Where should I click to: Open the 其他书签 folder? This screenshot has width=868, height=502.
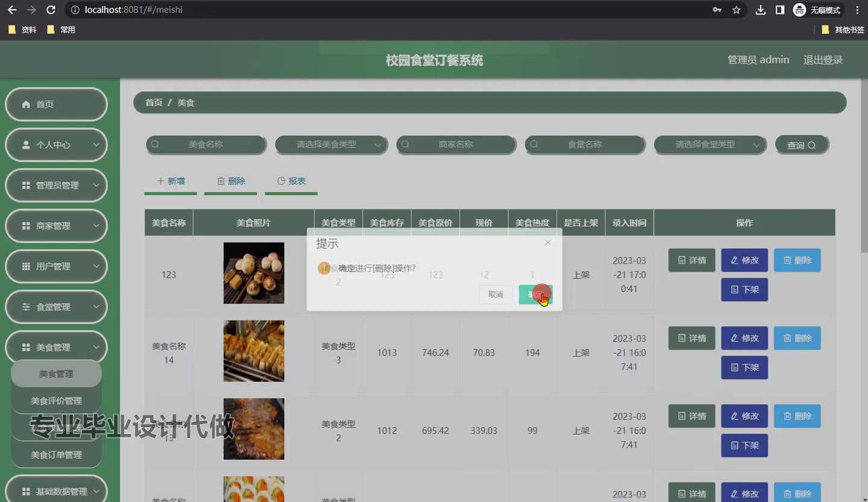pyautogui.click(x=843, y=30)
